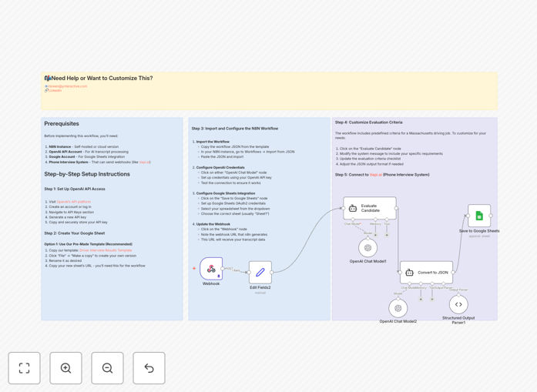Click the 'Configure OpenAI Credentials' list item
537x392 pixels.
click(220, 167)
